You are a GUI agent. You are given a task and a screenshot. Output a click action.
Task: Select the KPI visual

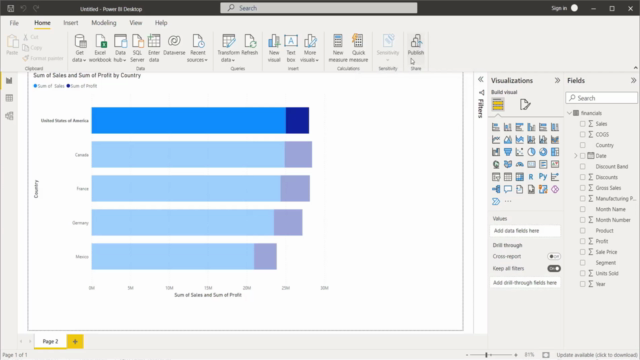pos(555,164)
